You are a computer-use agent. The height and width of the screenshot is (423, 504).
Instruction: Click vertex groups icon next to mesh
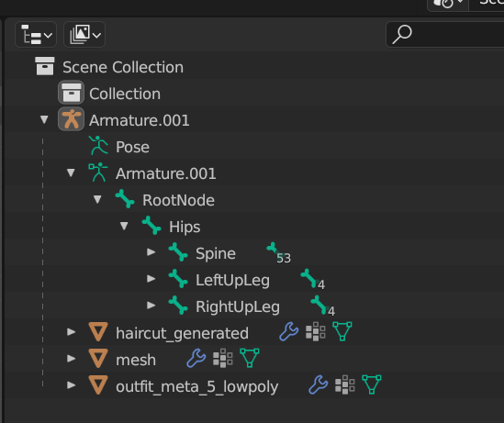pyautogui.click(x=223, y=358)
